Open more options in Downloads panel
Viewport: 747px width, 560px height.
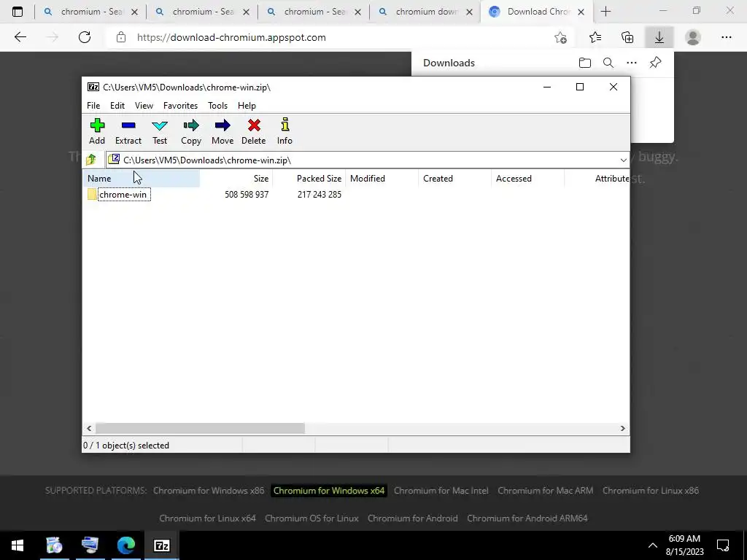[x=632, y=63]
